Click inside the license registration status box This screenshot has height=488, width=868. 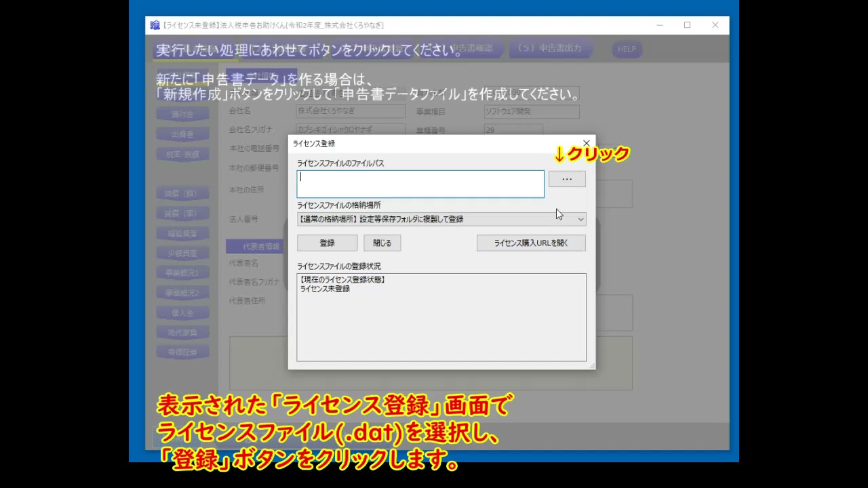pyautogui.click(x=441, y=317)
